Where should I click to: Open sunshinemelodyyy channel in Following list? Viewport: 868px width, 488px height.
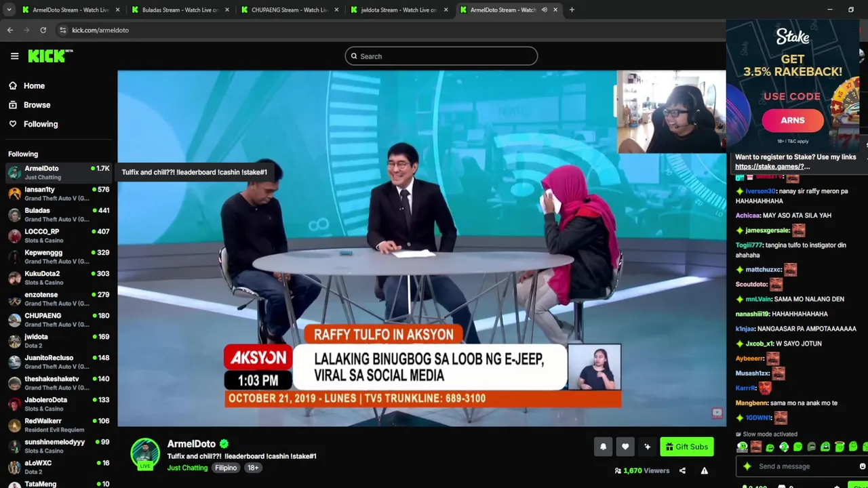(59, 446)
